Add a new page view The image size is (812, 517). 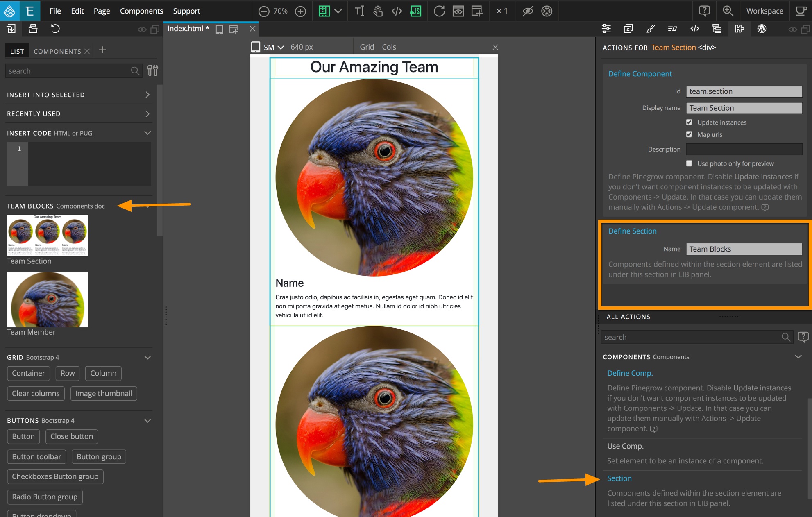tap(477, 11)
